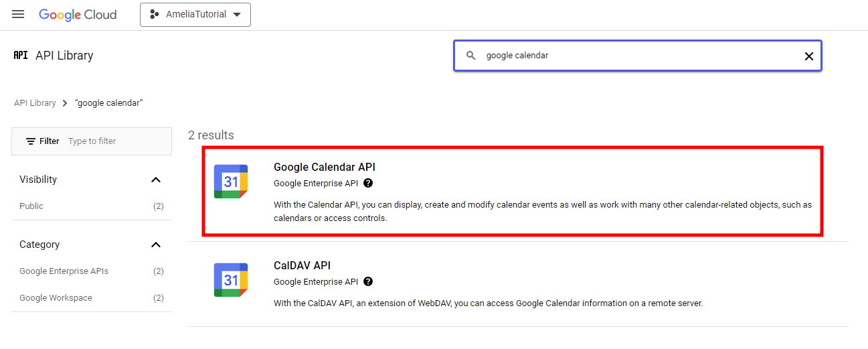Image resolution: width=868 pixels, height=349 pixels.
Task: Collapse the Category filter section
Action: pyautogui.click(x=156, y=245)
